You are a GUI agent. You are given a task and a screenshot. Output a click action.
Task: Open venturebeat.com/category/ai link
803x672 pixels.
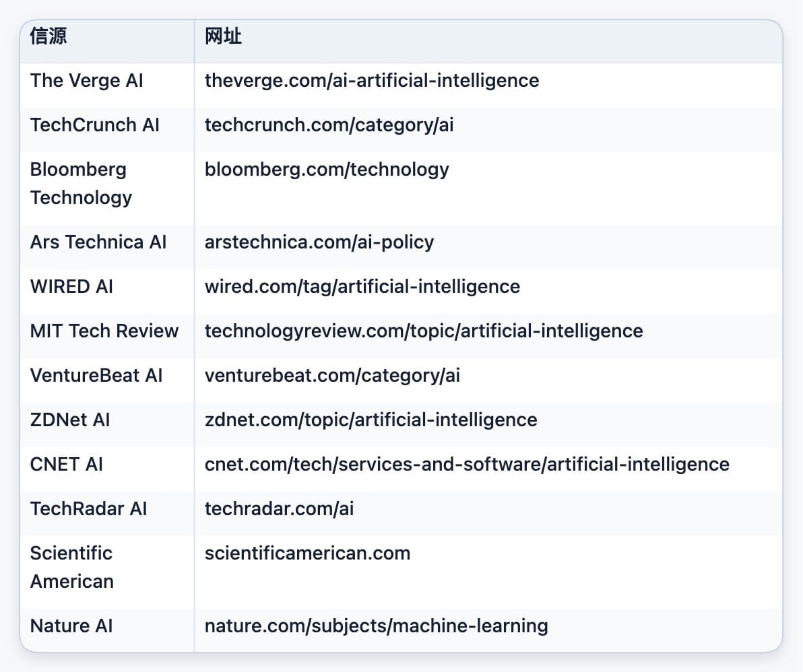(x=332, y=376)
